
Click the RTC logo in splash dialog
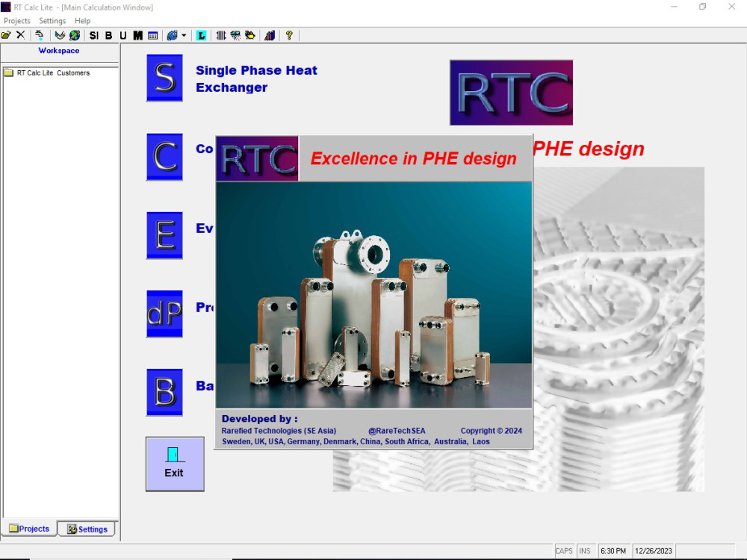click(257, 159)
